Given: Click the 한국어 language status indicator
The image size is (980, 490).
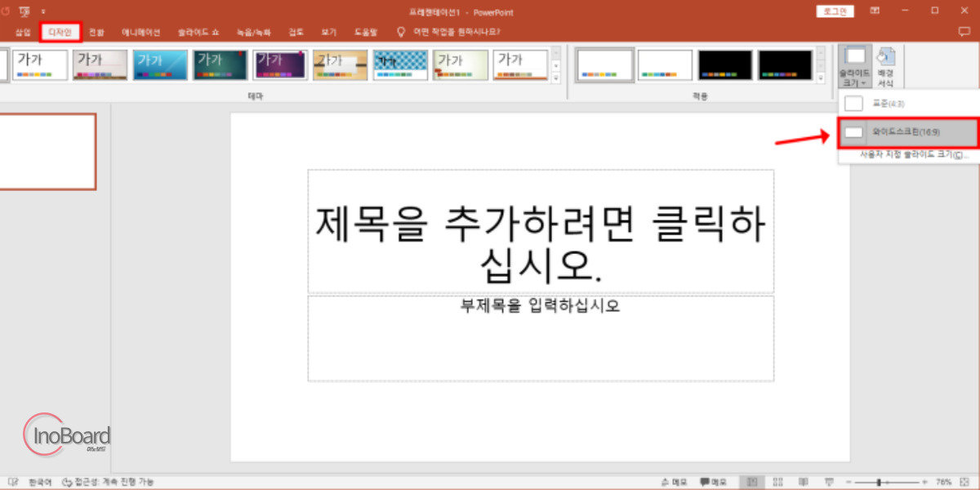Looking at the screenshot, I should click(x=40, y=482).
